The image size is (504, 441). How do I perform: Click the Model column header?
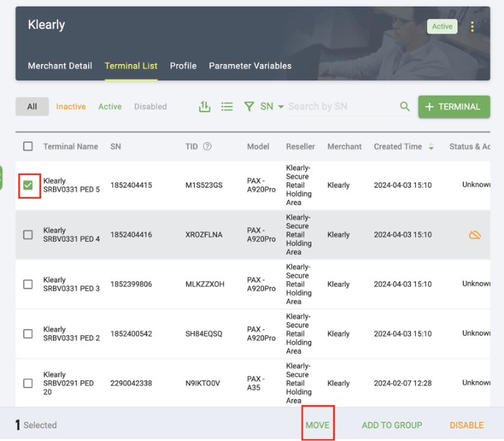click(258, 147)
